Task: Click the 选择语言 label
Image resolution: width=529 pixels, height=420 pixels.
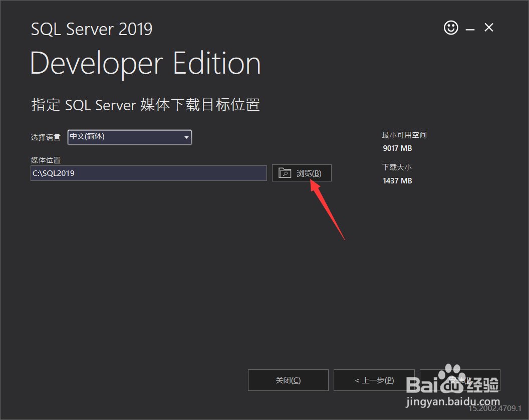Action: coord(46,137)
